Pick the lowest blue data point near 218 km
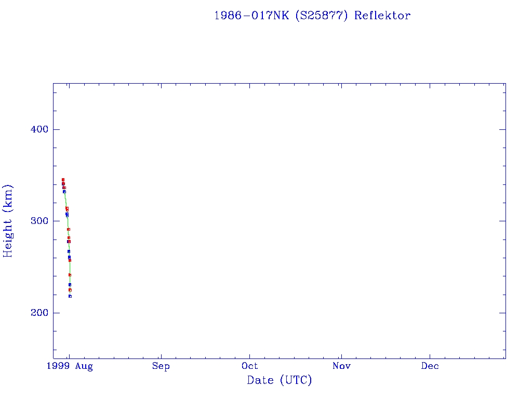Image resolution: width=532 pixels, height=399 pixels. (70, 296)
